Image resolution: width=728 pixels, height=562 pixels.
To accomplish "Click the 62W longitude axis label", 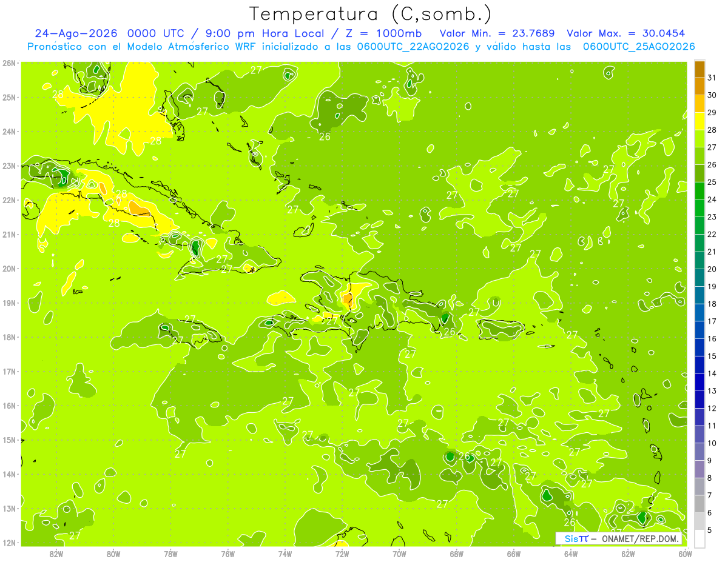I will point(629,554).
